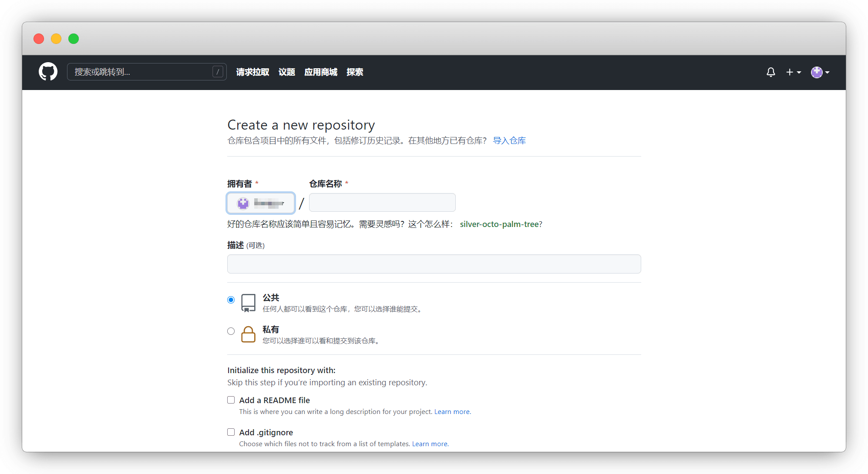This screenshot has width=868, height=474.
Task: Expand the plus icon dropdown caret
Action: click(798, 73)
